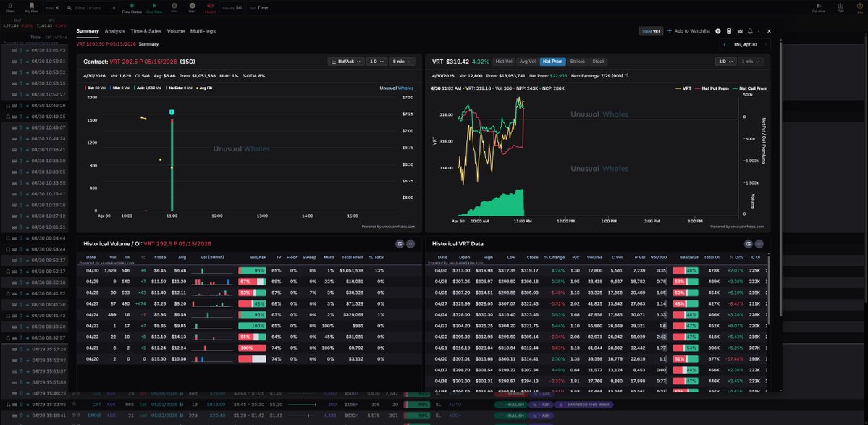Click the modal vertical scrollbar
This screenshot has width=868, height=425.
(781, 177)
